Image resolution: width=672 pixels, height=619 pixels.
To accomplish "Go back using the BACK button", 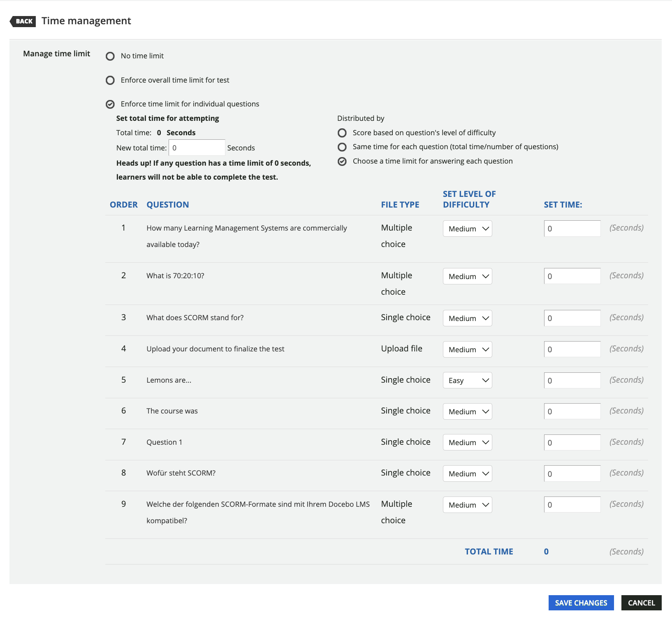I will (x=23, y=21).
